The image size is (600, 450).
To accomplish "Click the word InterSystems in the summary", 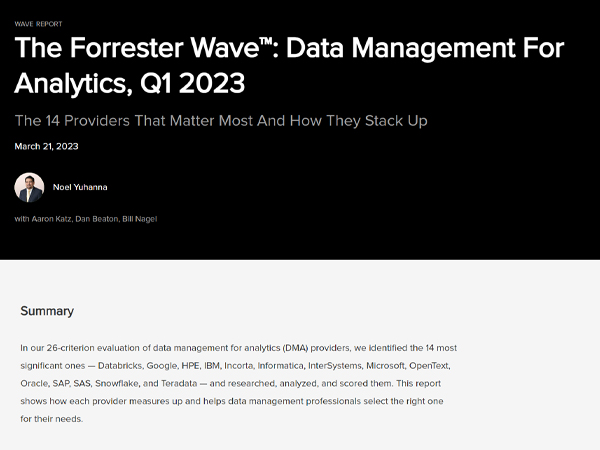I will point(335,365).
